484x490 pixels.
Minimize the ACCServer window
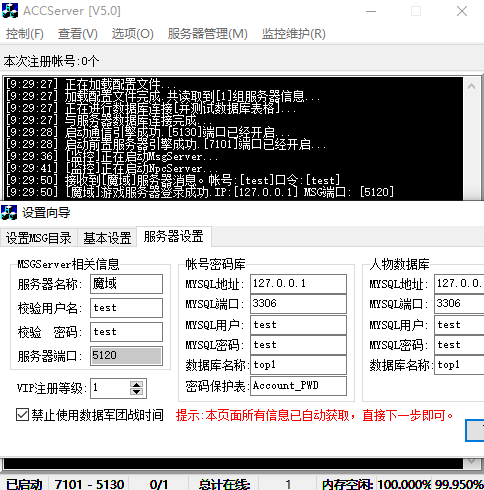click(371, 11)
